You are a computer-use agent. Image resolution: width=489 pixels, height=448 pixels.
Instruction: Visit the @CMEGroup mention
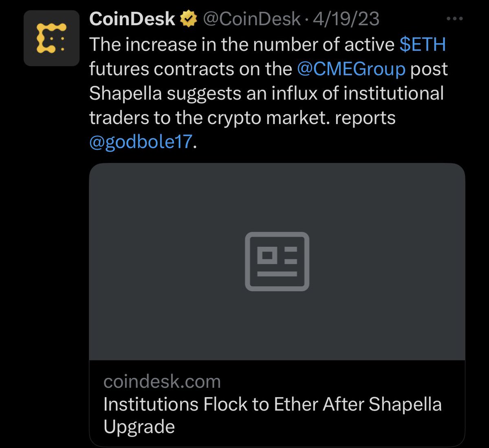click(351, 69)
